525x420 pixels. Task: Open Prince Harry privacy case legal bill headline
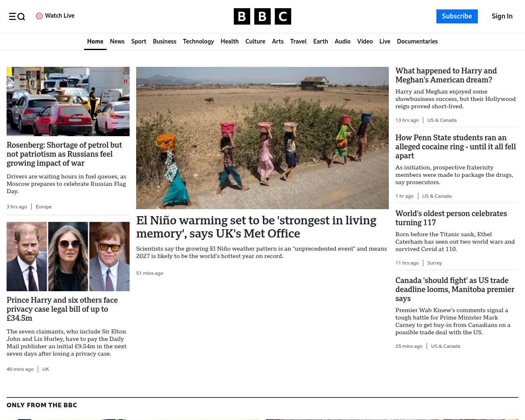click(x=62, y=309)
